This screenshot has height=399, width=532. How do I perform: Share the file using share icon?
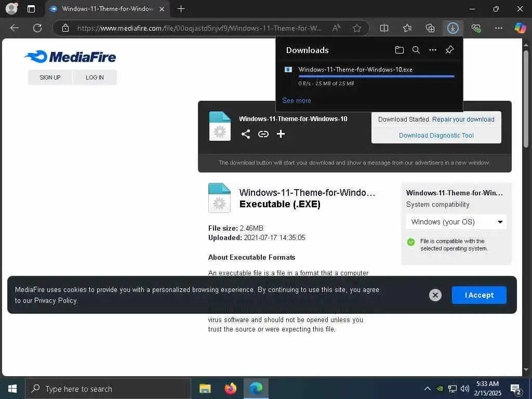tap(246, 134)
